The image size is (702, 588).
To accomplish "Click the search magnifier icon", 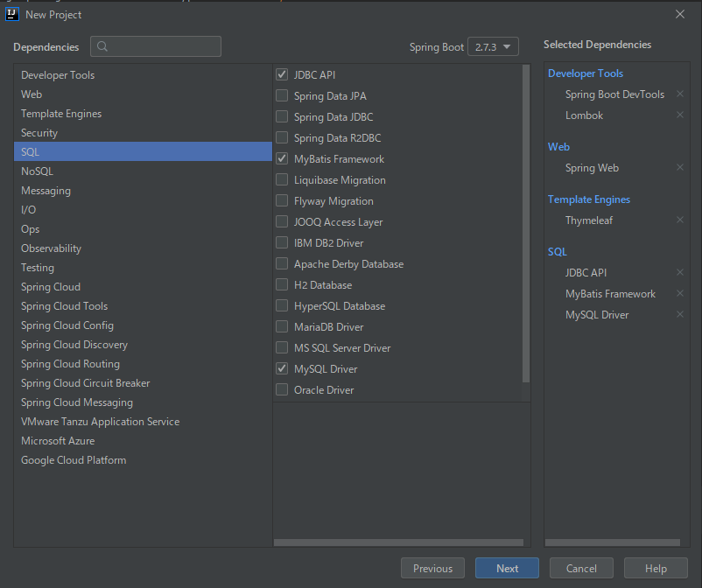I will [102, 46].
